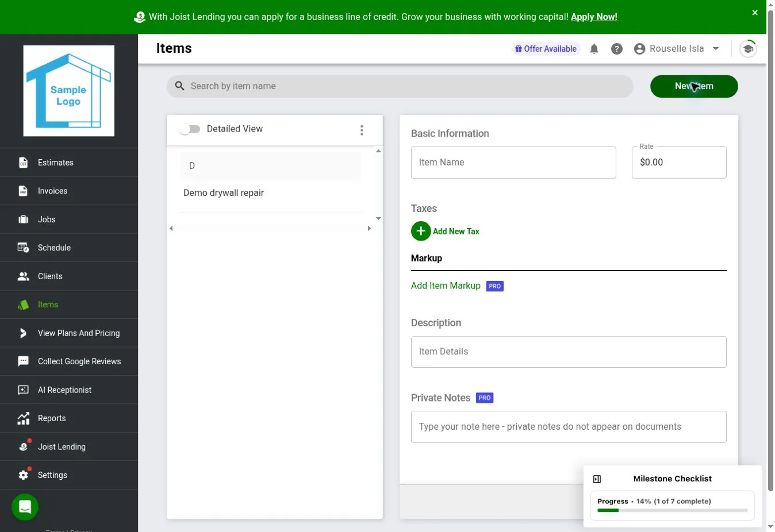Image resolution: width=775 pixels, height=532 pixels.
Task: Click the search magnifier icon
Action: 180,86
